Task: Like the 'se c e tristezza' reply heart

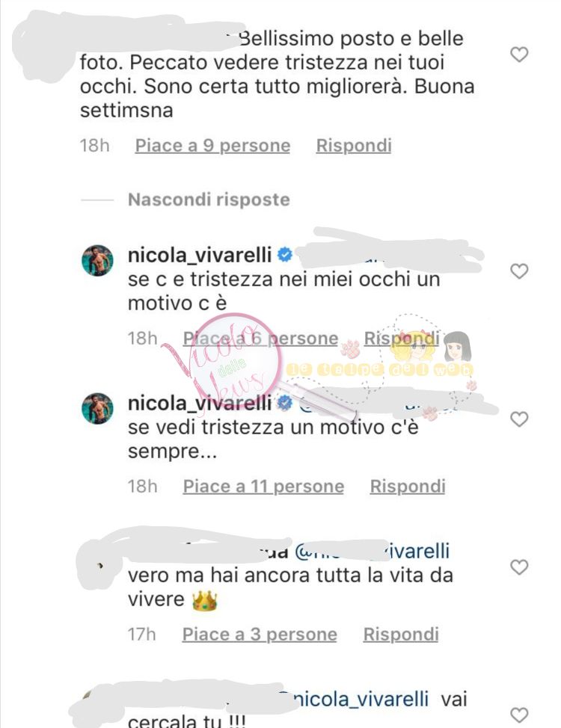Action: pyautogui.click(x=519, y=271)
